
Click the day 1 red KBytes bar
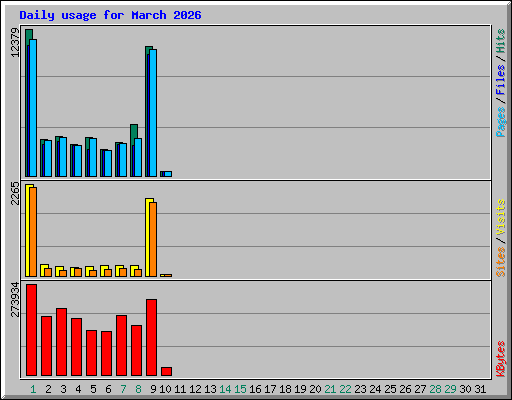point(31,330)
